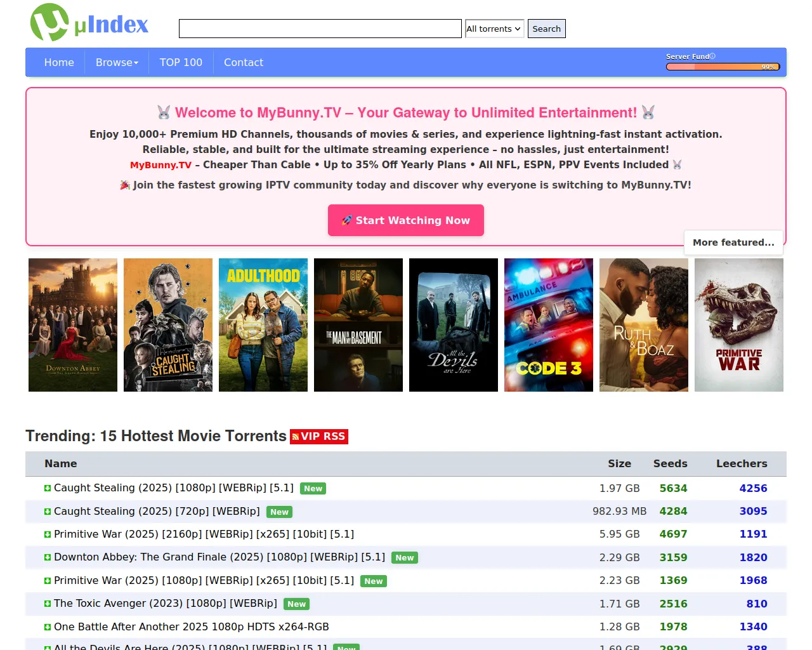Viewport: 812px width, 650px height.
Task: Open the Code 3 poster
Action: (549, 325)
